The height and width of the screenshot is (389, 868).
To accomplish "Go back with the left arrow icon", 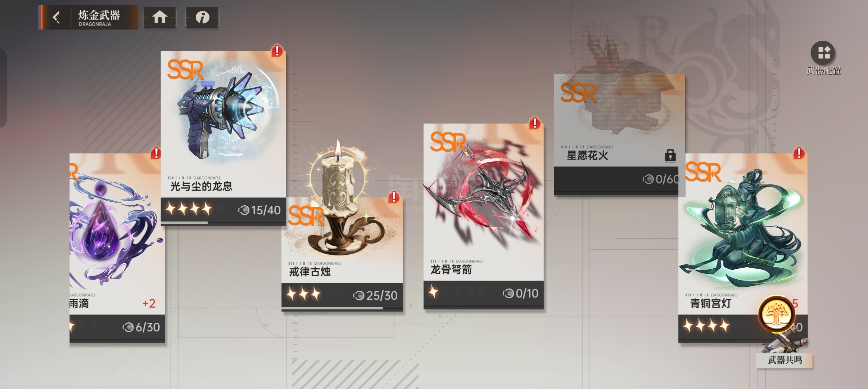I will pyautogui.click(x=56, y=17).
